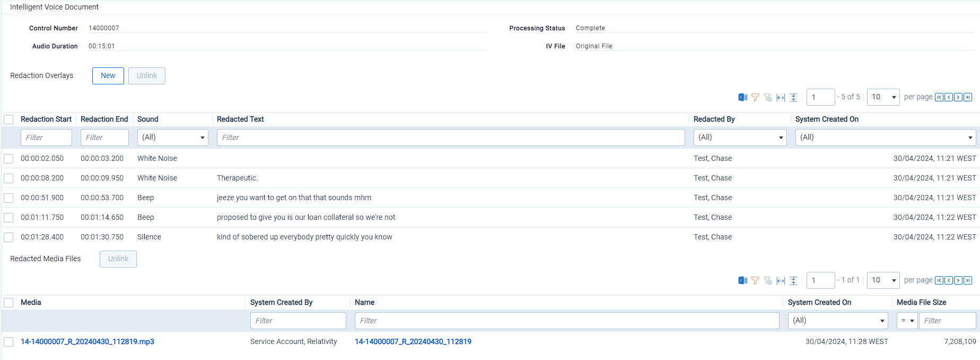Select the 'kind of sobered up' redaction row checkbox

pyautogui.click(x=8, y=237)
